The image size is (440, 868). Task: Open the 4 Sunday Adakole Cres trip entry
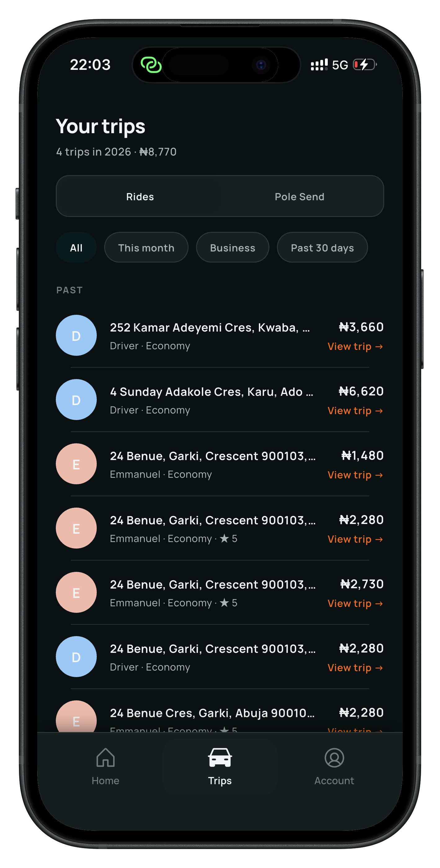click(x=220, y=400)
